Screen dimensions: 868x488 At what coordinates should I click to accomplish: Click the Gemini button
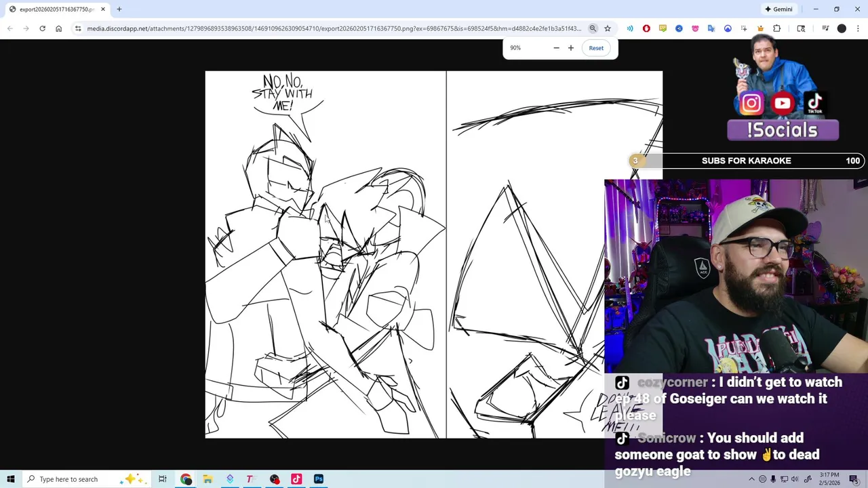tap(778, 9)
